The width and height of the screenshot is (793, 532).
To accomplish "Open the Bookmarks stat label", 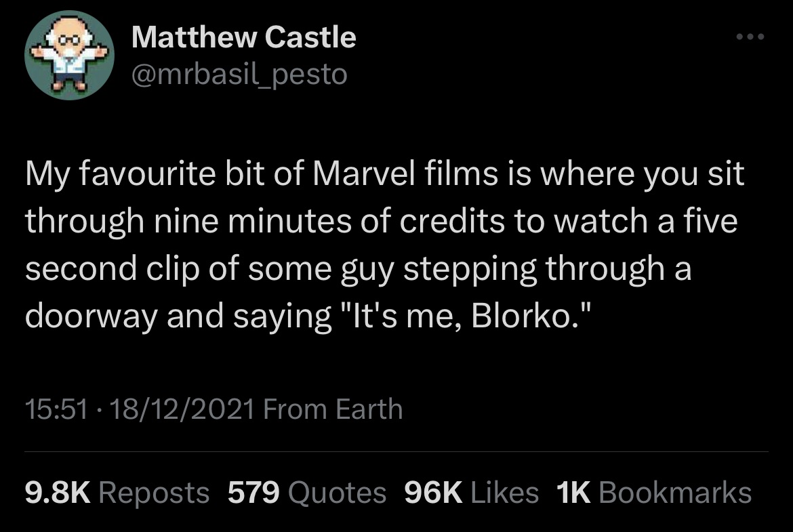I will pyautogui.click(x=675, y=493).
